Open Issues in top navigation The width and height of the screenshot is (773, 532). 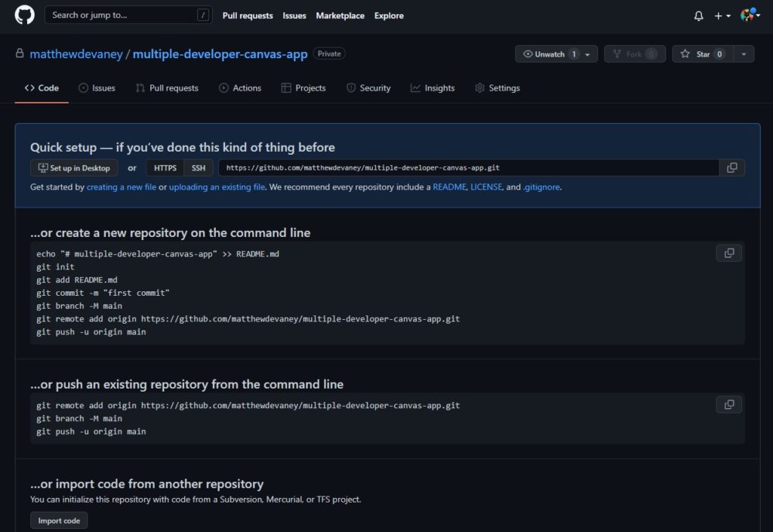pyautogui.click(x=294, y=16)
